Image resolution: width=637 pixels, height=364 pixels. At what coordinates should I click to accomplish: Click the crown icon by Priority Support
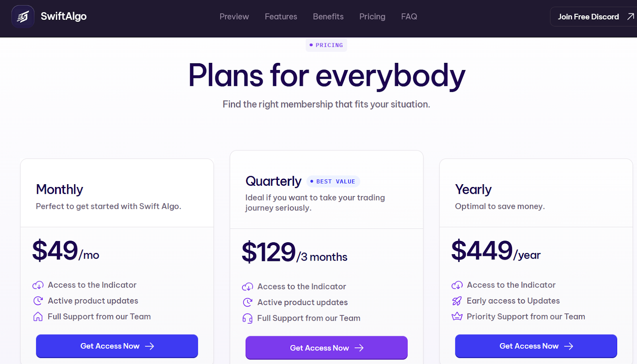[x=457, y=317]
